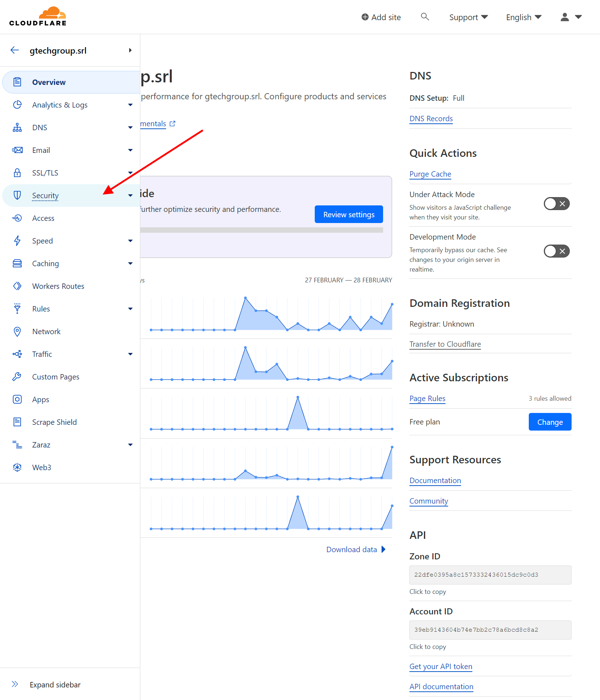This screenshot has width=600, height=700.
Task: Expand the Caching section arrow
Action: point(130,264)
